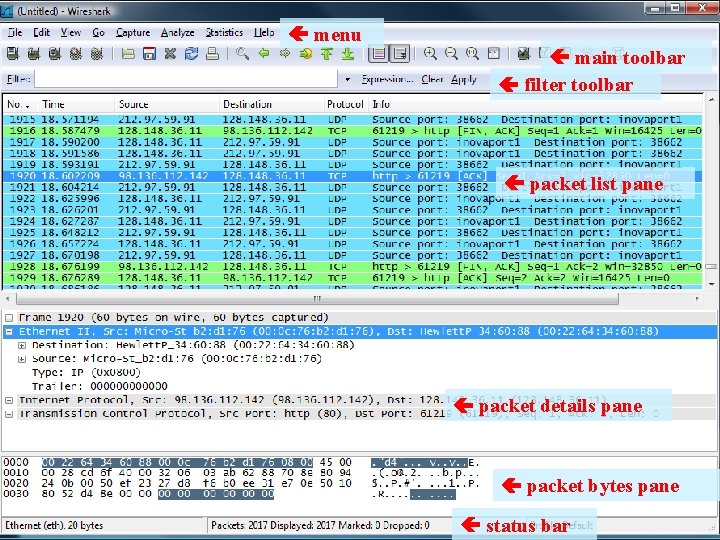Collapse the Ethernet II tree node
The width and height of the screenshot is (720, 540).
pyautogui.click(x=9, y=332)
